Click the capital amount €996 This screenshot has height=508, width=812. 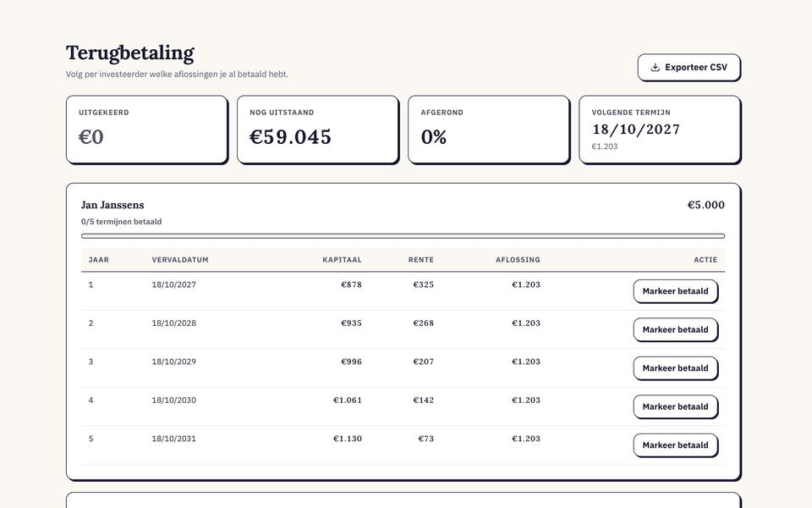352,362
